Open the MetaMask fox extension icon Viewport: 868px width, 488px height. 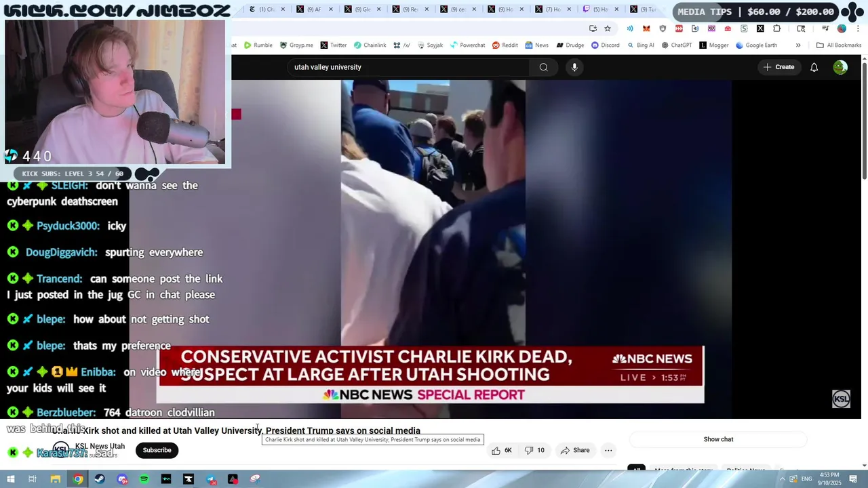[646, 28]
